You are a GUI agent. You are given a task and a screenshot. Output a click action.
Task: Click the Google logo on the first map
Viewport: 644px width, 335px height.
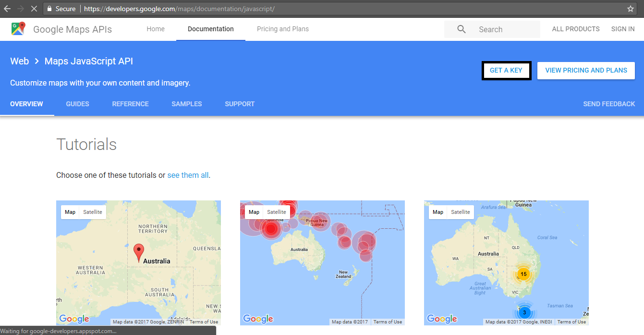[74, 319]
